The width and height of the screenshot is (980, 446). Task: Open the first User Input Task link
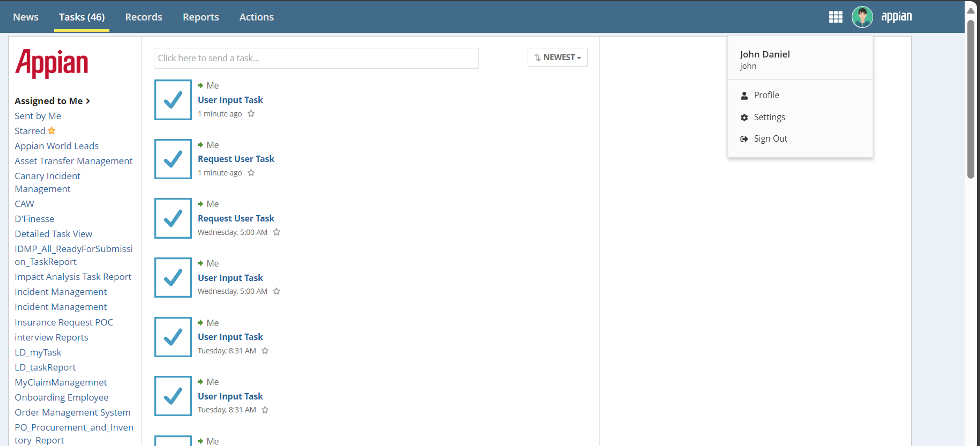click(230, 100)
